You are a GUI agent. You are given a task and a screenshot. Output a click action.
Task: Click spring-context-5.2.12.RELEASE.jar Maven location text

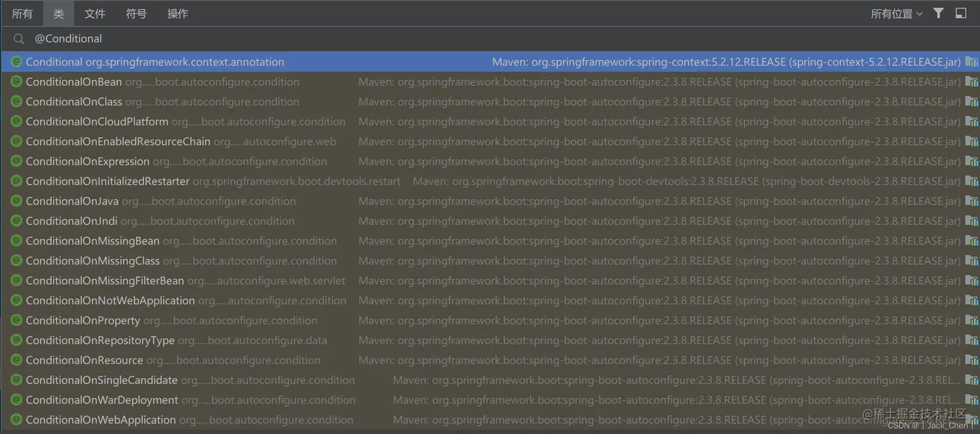pyautogui.click(x=727, y=62)
